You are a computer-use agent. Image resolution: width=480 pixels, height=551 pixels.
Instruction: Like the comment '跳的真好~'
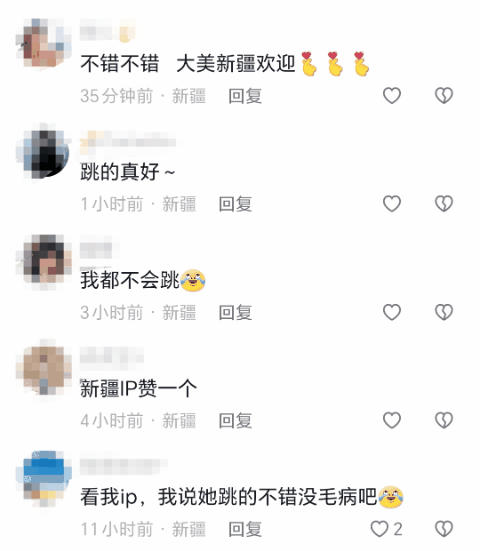tap(392, 204)
